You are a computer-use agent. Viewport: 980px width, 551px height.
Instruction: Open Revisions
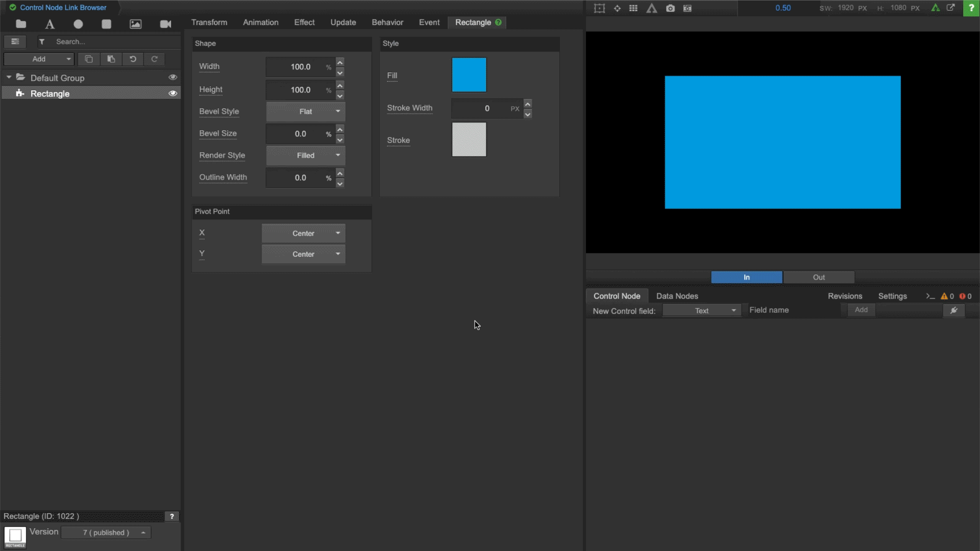point(845,296)
